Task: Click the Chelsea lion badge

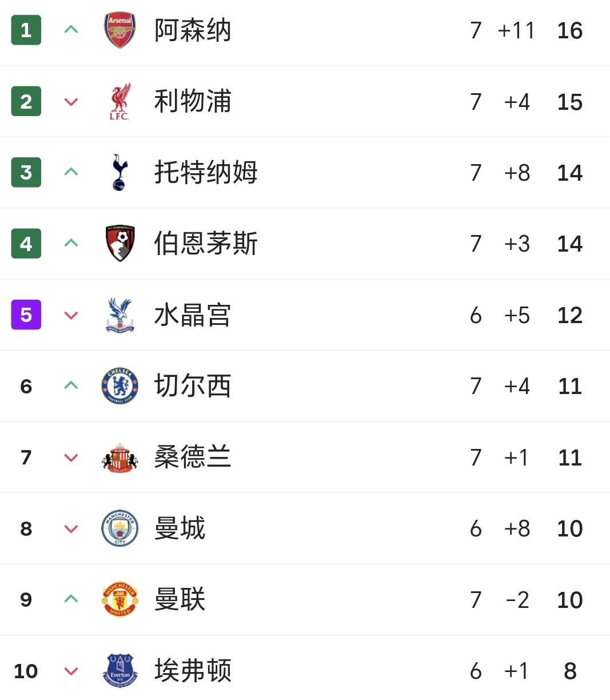Action: (119, 386)
